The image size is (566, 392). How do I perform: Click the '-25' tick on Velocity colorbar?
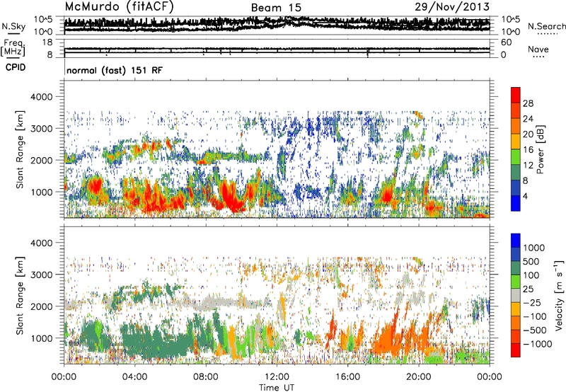tap(532, 303)
